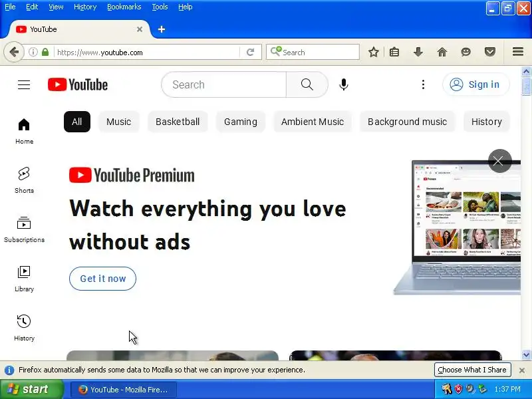532x399 pixels.
Task: Click the Sign in button
Action: 475,84
